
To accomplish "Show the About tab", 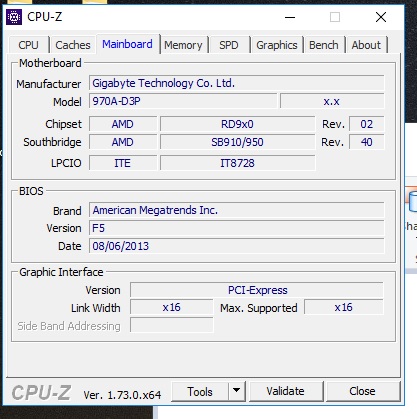I will [x=366, y=45].
